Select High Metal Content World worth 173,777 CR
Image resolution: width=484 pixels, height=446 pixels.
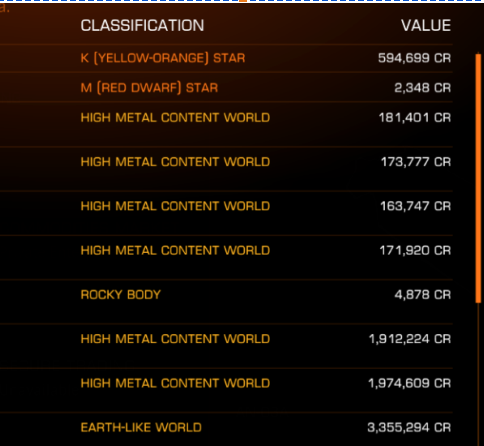coord(226,169)
